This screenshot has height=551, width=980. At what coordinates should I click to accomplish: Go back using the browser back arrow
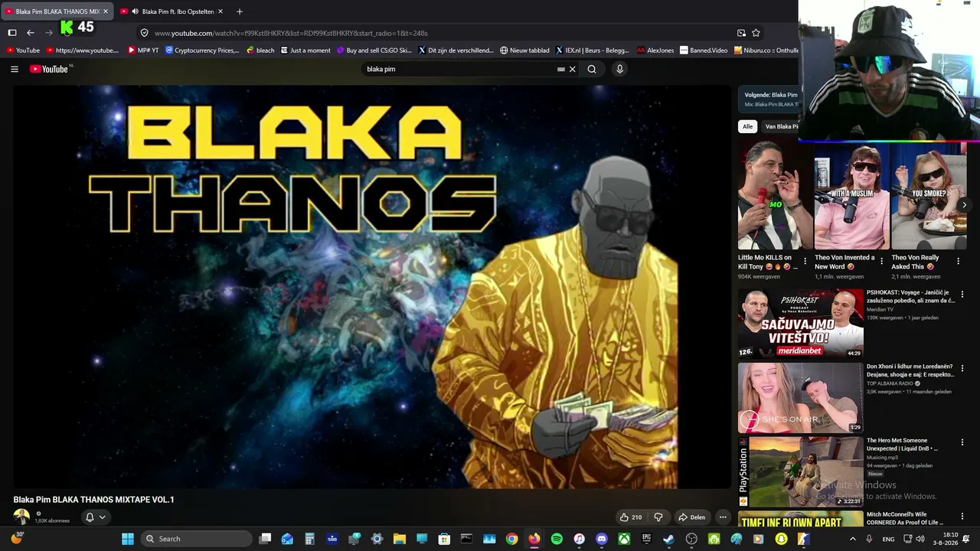(31, 33)
